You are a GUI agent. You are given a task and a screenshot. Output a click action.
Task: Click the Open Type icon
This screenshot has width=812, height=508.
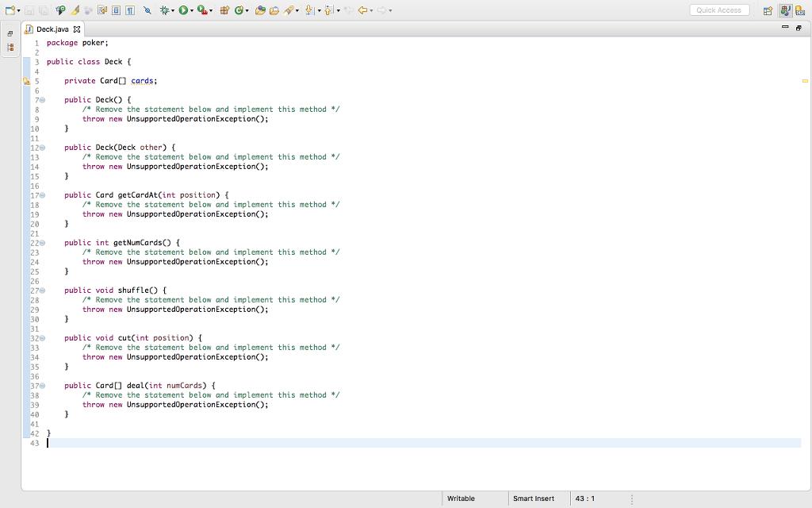point(261,10)
